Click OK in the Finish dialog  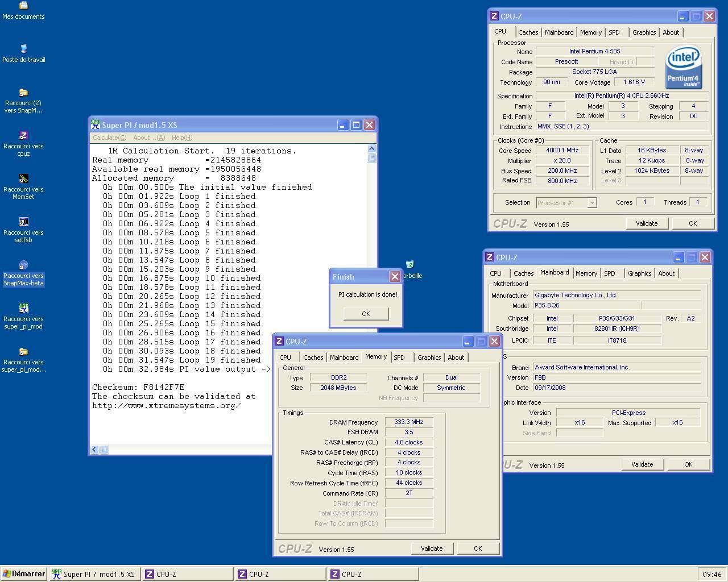click(x=366, y=314)
